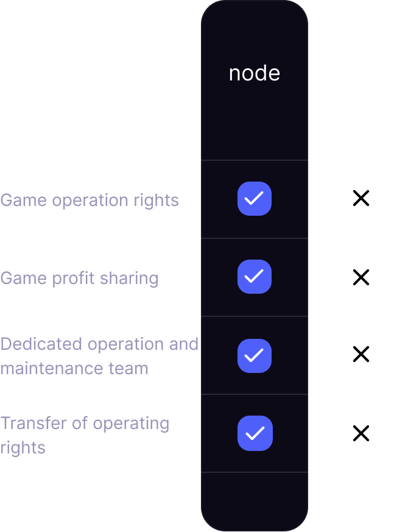This screenshot has width=408, height=532.
Task: Click blank header area beneath the node title
Action: tap(255, 122)
